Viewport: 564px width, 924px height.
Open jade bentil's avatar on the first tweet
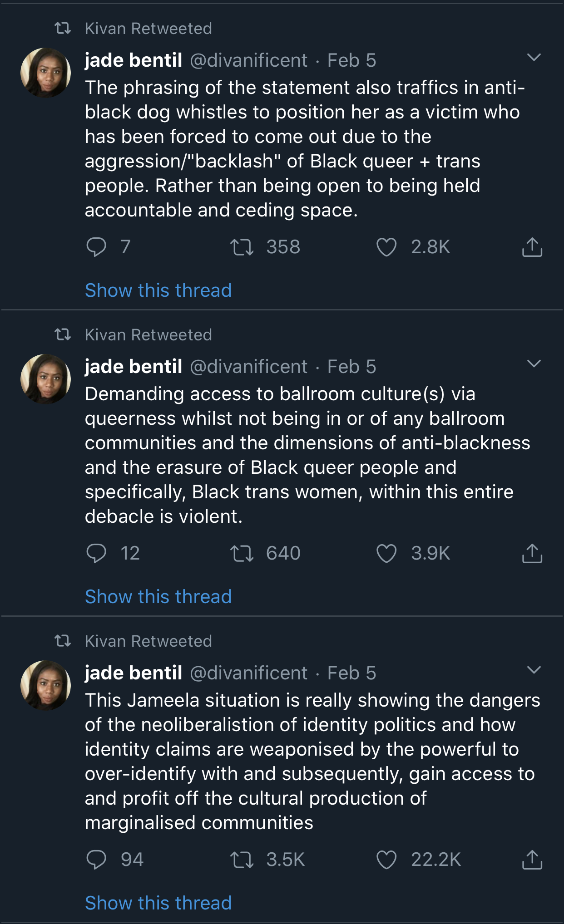coord(45,73)
